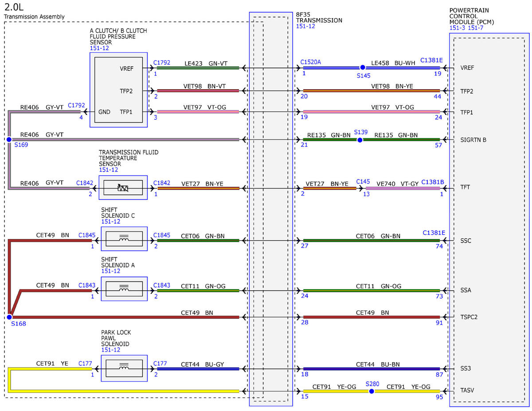Click the blue splice dot for S139

point(360,140)
